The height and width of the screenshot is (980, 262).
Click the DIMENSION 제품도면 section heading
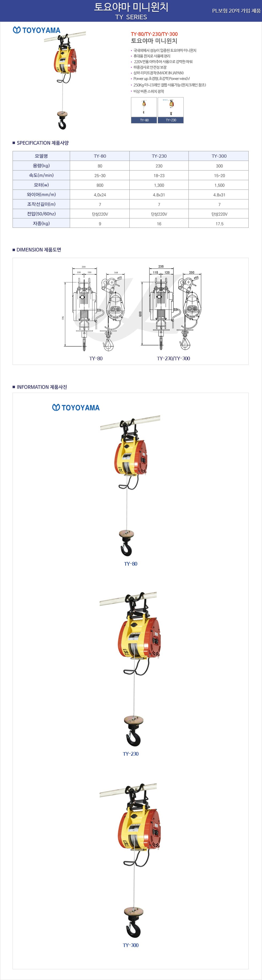[x=37, y=250]
